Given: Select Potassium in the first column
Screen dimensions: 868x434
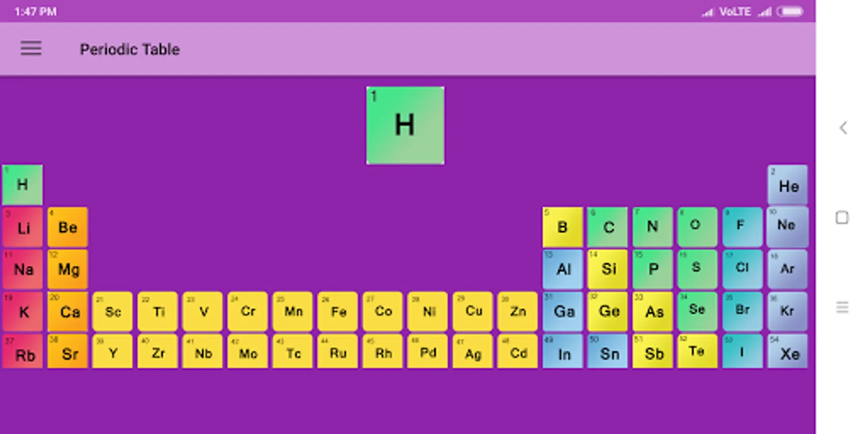Looking at the screenshot, I should point(22,312).
